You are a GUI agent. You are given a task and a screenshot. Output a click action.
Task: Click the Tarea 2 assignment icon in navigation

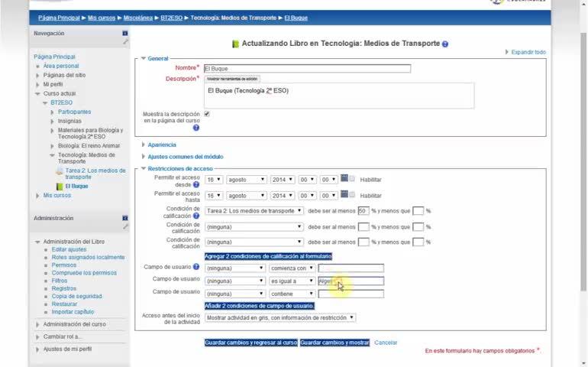60,172
